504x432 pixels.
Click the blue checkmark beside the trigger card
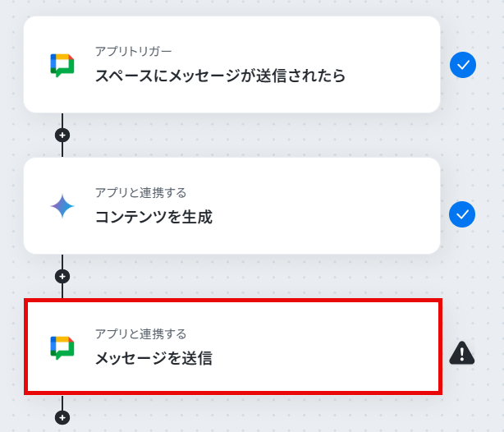pyautogui.click(x=463, y=65)
